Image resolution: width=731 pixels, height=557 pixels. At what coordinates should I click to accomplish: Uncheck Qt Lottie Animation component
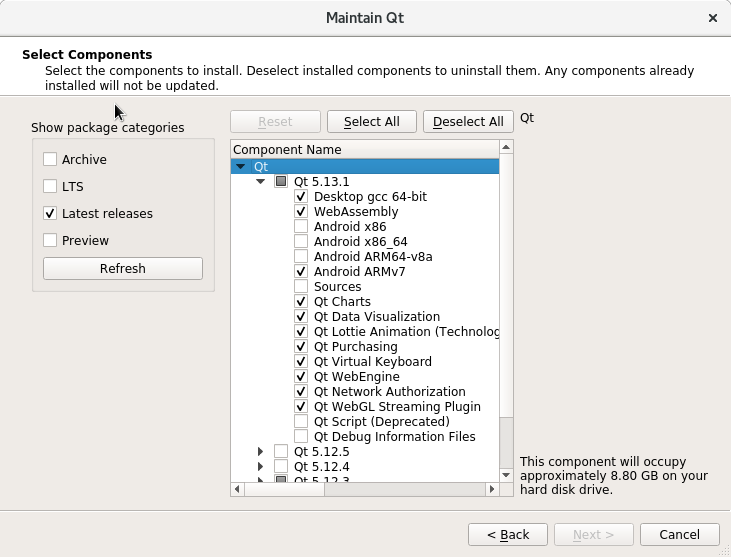tap(301, 331)
